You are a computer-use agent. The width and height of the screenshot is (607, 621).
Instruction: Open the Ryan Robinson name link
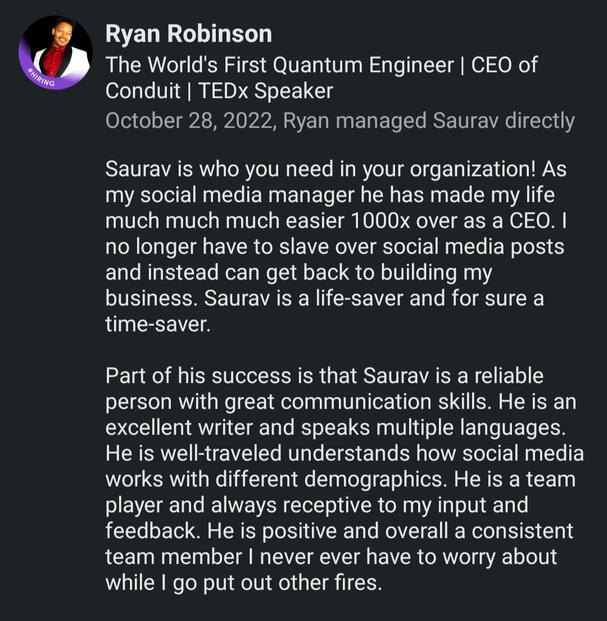188,34
